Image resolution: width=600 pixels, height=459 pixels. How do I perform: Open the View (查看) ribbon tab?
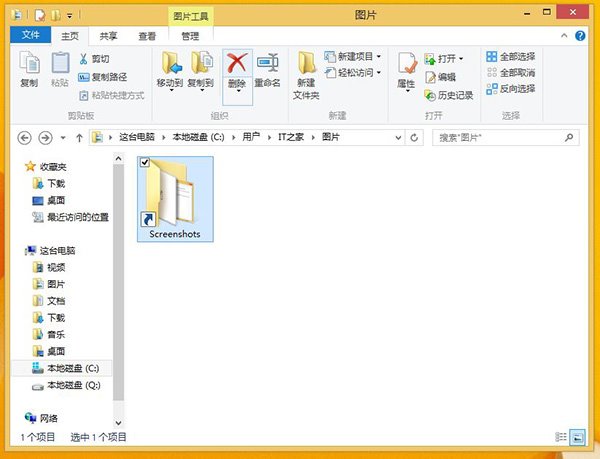point(147,36)
